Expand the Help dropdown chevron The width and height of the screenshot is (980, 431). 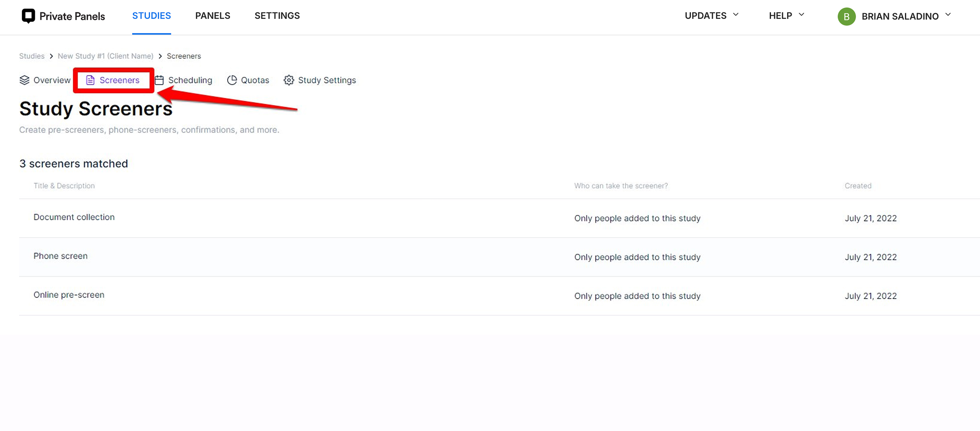pyautogui.click(x=801, y=15)
